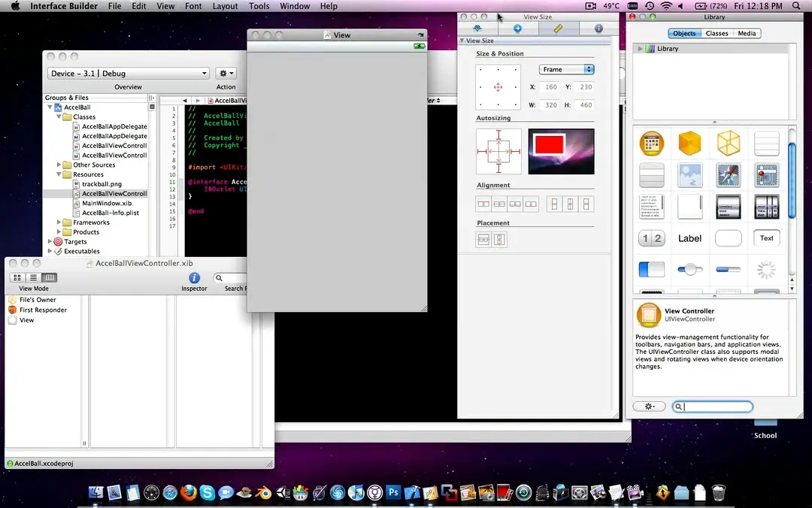Choose the Activity Indicator spinner object
812x508 pixels.
point(766,269)
